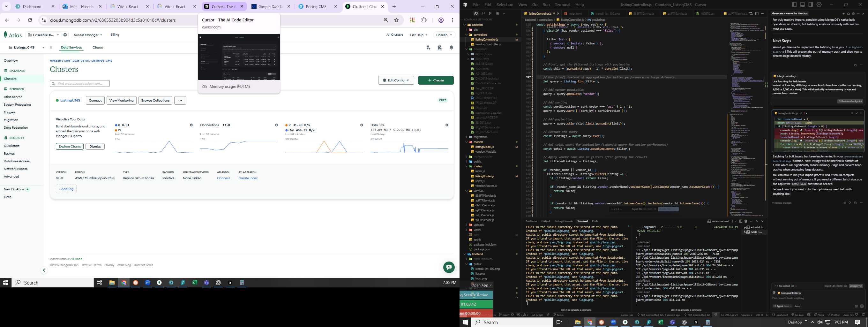This screenshot has width=868, height=327.
Task: Open Chrome tab search dropdown arrow
Action: (x=6, y=6)
